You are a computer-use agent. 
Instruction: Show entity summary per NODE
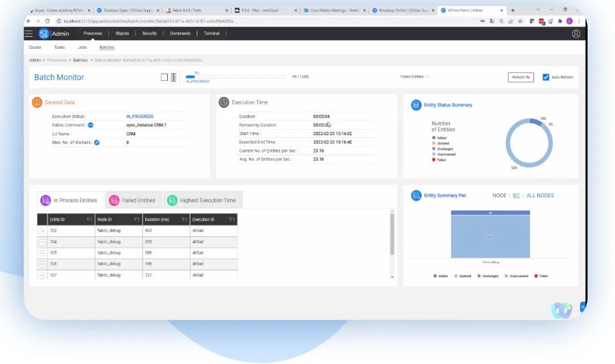pos(499,195)
